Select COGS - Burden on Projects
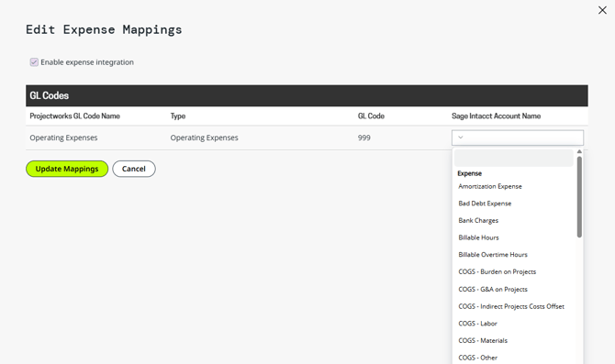 [497, 272]
